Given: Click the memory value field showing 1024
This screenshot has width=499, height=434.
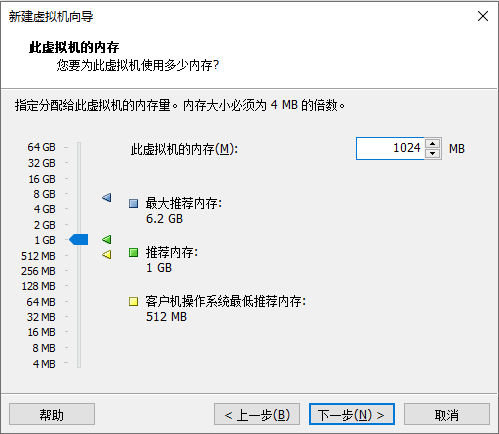Looking at the screenshot, I should tap(390, 148).
